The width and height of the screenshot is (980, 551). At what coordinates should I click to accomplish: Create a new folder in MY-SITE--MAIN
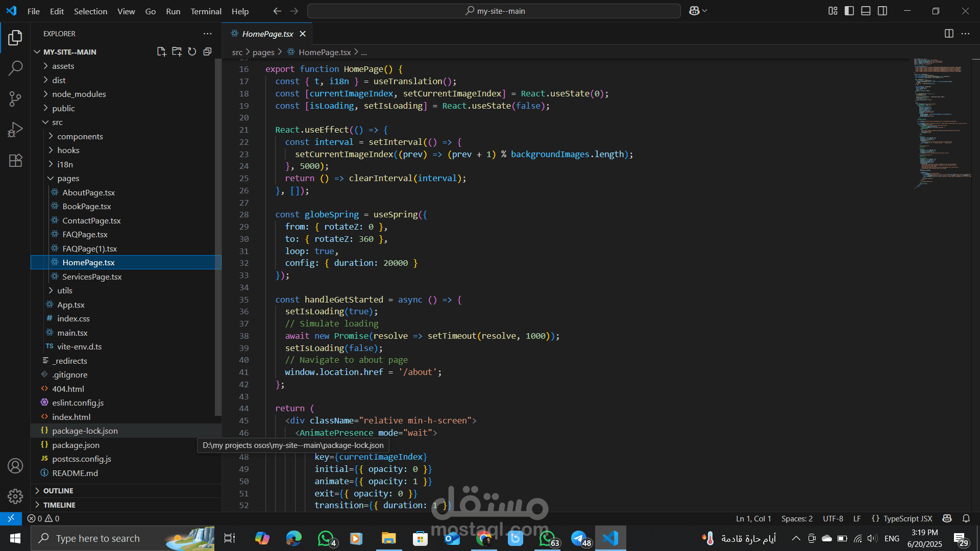click(x=177, y=52)
